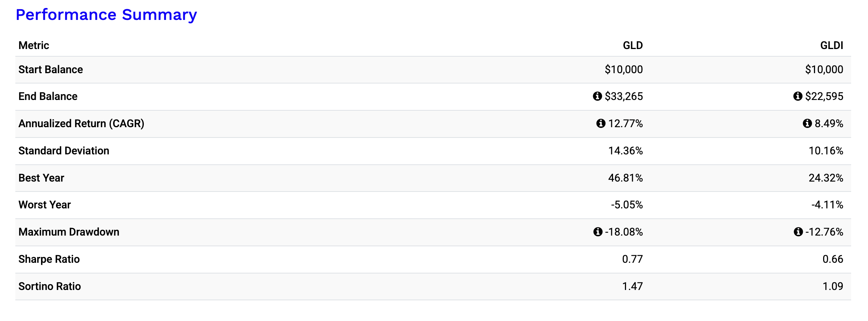
Task: Click the Performance Summary heading
Action: [x=106, y=15]
